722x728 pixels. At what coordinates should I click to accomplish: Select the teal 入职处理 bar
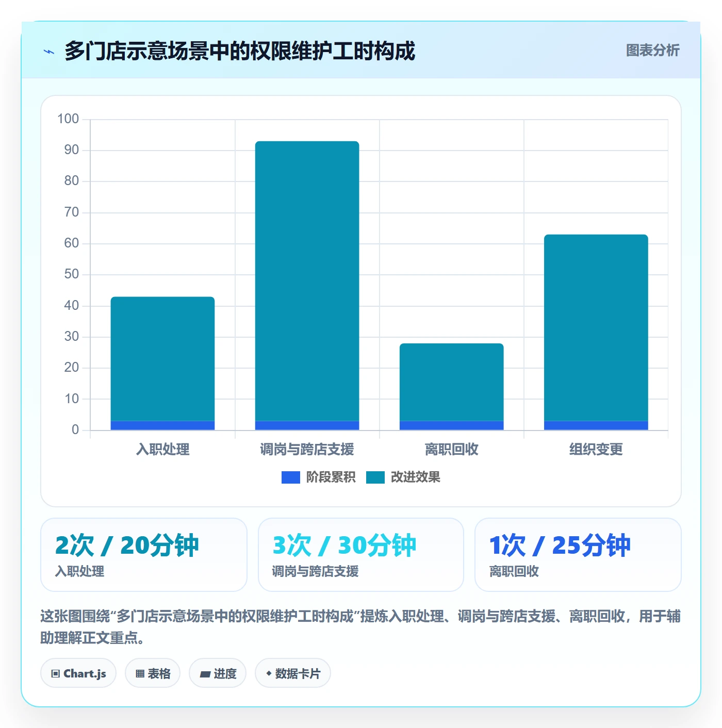pyautogui.click(x=162, y=359)
